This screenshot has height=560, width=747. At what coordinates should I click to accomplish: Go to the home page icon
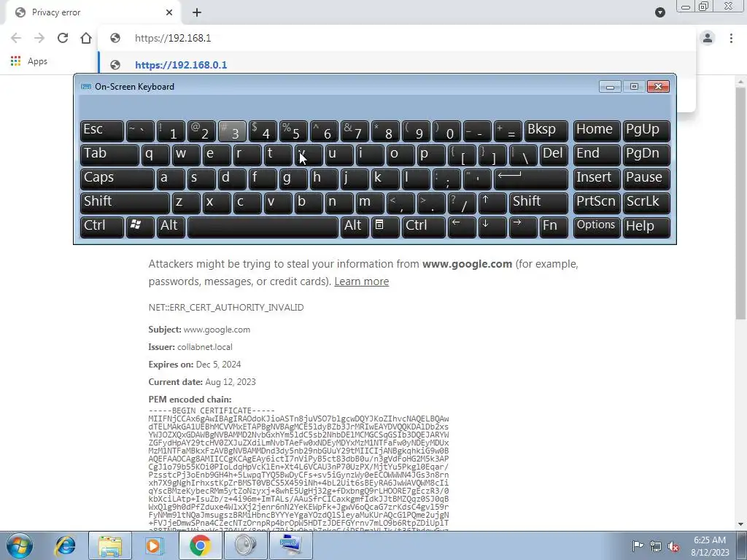pos(86,38)
